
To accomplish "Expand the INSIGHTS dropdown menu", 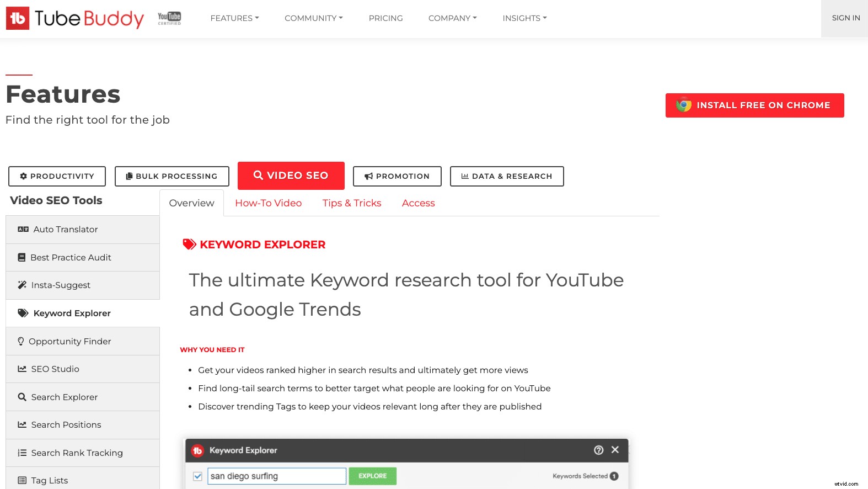I will tap(524, 18).
